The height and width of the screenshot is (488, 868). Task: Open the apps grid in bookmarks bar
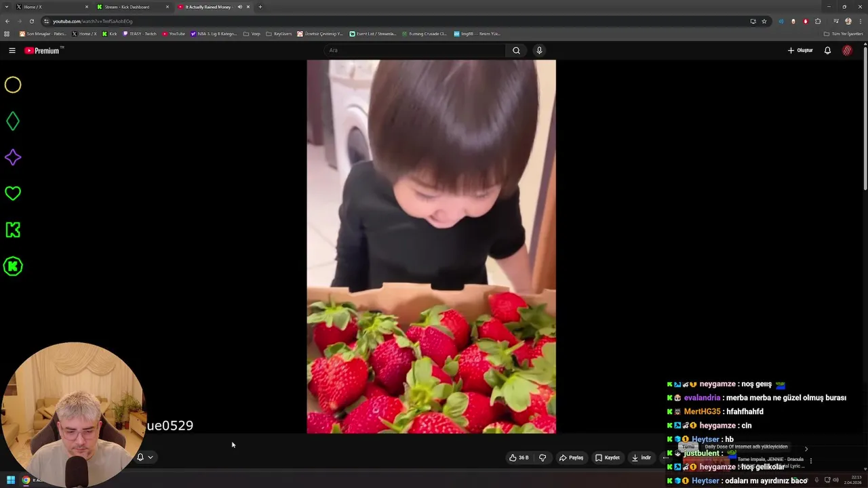pyautogui.click(x=7, y=34)
